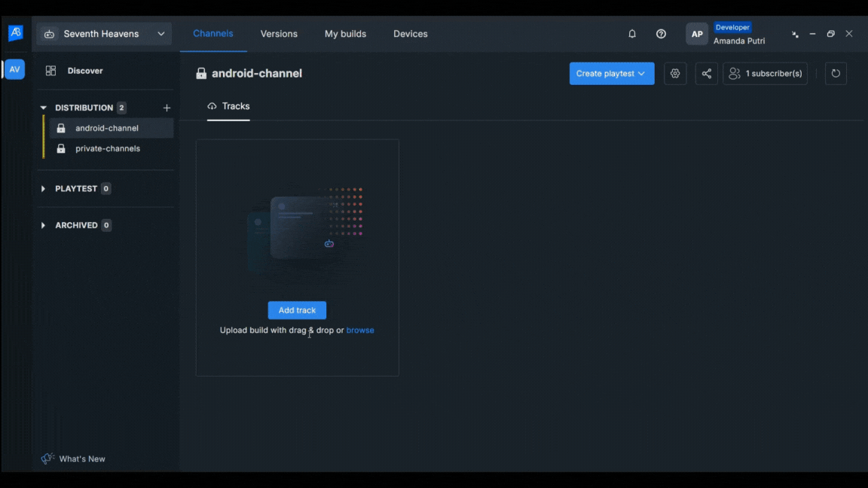The width and height of the screenshot is (868, 488).
Task: Click the Add track button
Action: (x=297, y=310)
